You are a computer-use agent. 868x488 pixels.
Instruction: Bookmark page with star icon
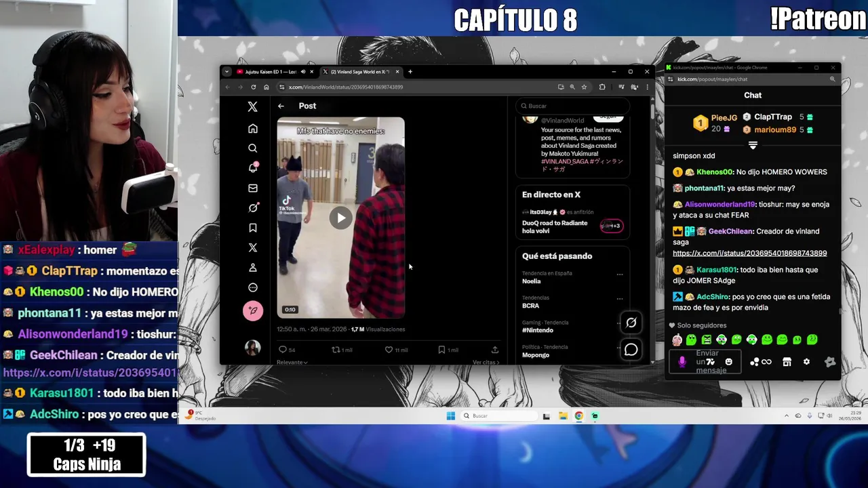584,87
